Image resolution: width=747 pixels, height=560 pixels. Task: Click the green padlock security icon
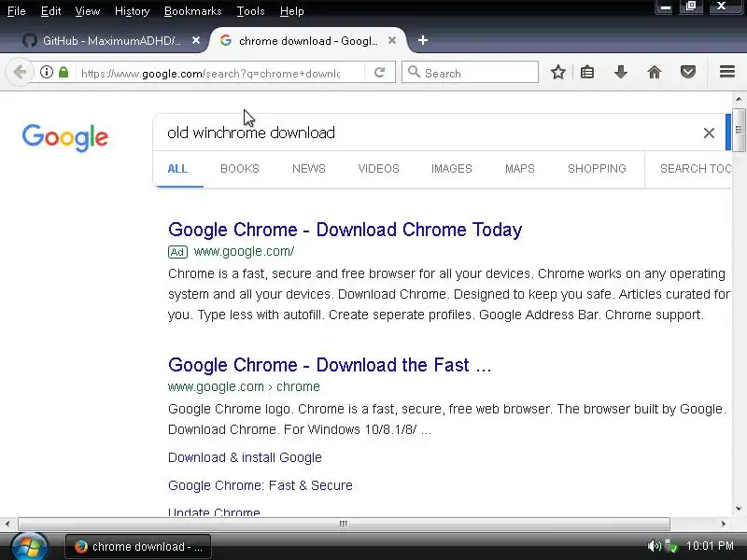[x=63, y=73]
